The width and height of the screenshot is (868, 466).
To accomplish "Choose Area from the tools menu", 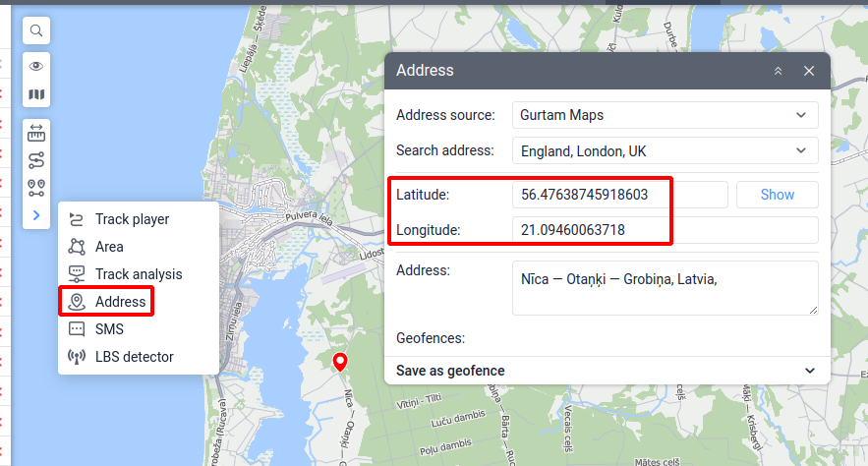I will click(x=109, y=247).
